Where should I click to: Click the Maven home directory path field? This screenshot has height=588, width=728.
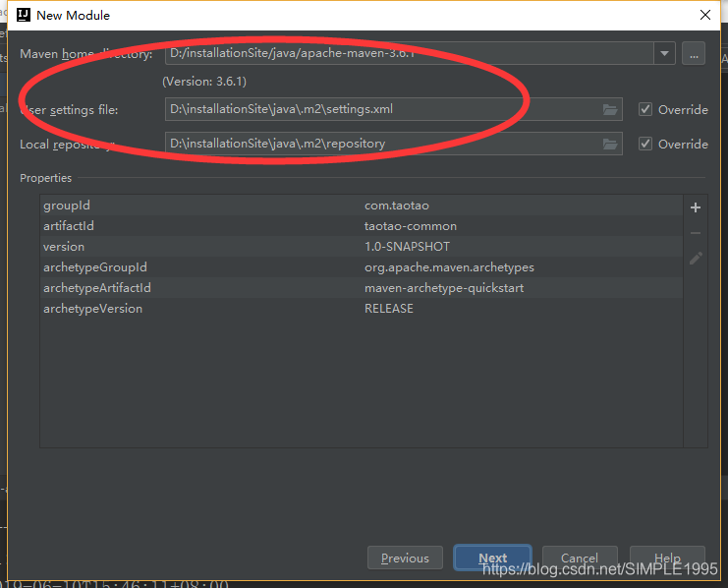(x=410, y=53)
